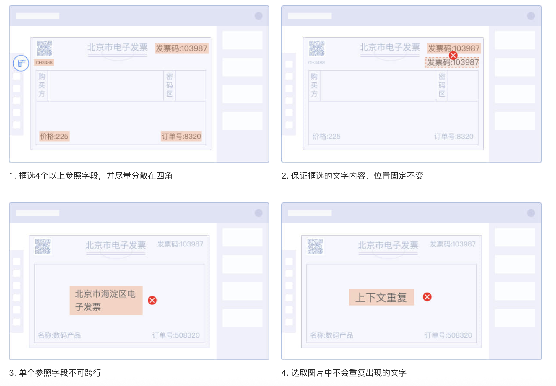Viewport: 556px width, 386px height.
Task: Select highlighted 发票码:103987 field in panel 1
Action: tap(182, 48)
